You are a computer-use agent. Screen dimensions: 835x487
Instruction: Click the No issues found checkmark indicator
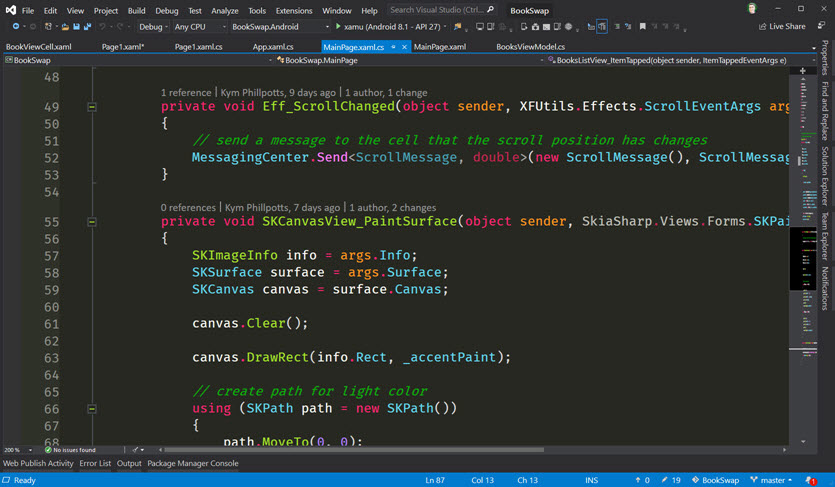click(70, 450)
